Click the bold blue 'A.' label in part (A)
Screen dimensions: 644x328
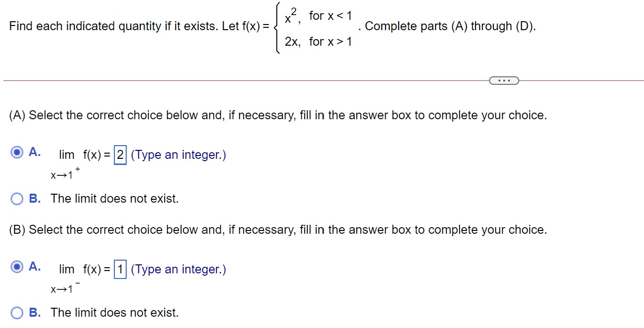click(x=34, y=152)
